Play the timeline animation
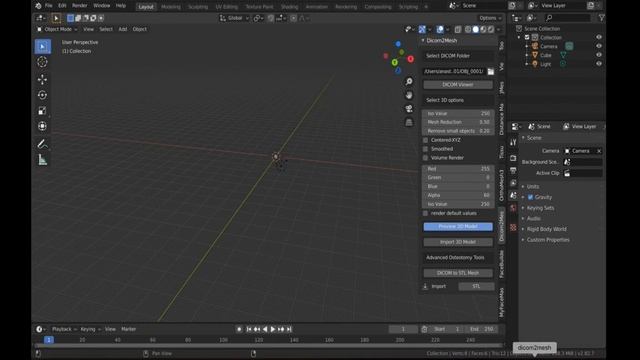Screen dimensions: 640x360 tap(273, 329)
